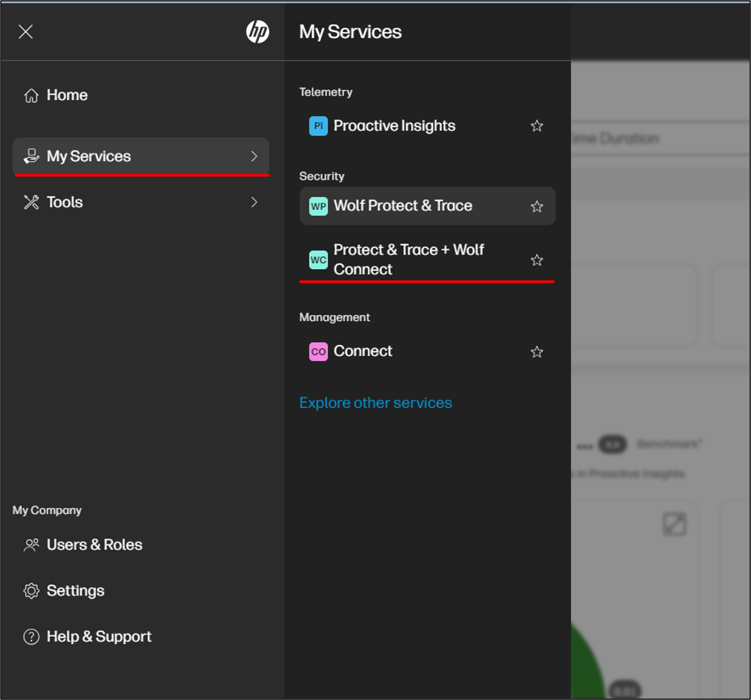Click the Tools wrench icon

(x=32, y=203)
